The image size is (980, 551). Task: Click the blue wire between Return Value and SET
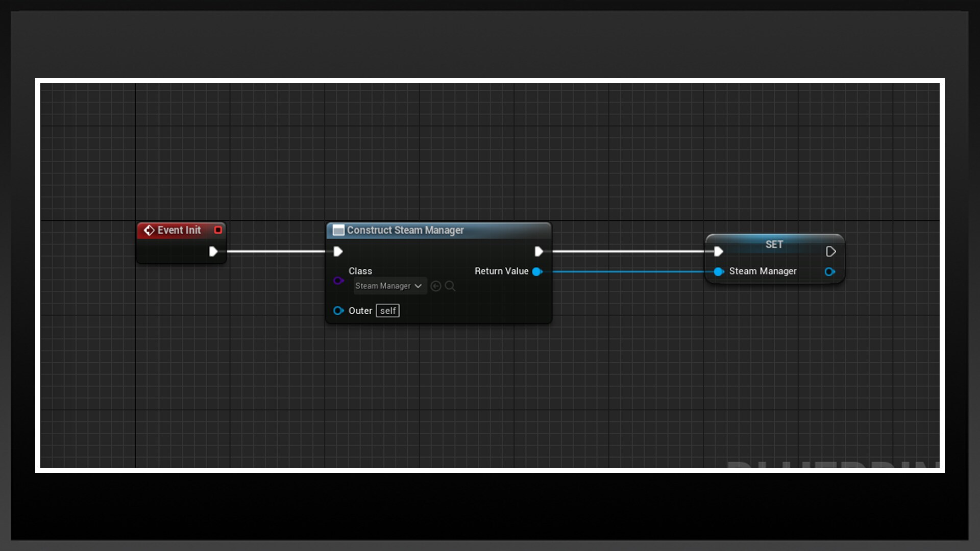tap(628, 271)
